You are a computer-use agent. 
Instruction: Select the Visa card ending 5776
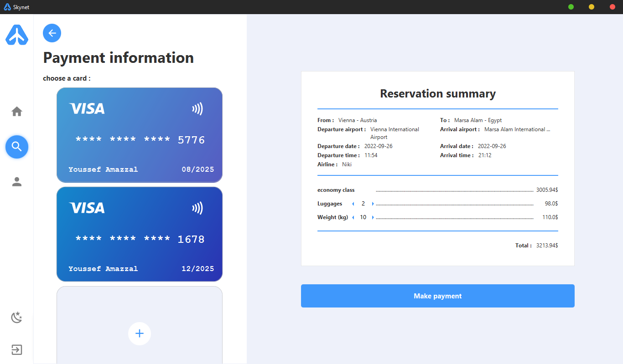140,135
